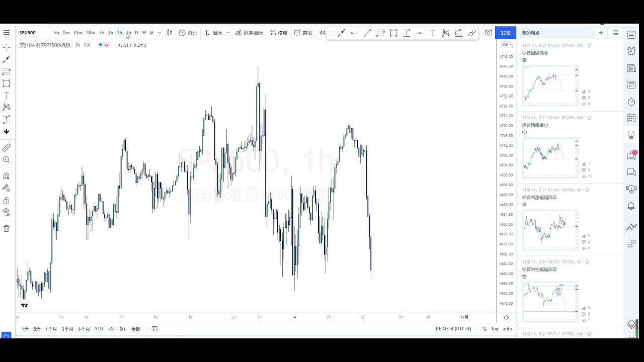This screenshot has width=644, height=362.
Task: Open the indicators 指标 button
Action: coord(213,33)
